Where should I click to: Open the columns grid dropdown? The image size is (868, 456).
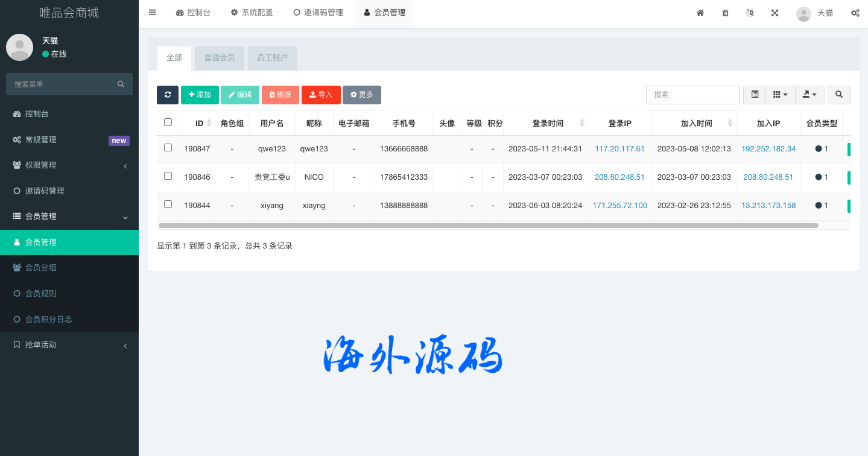(x=780, y=95)
